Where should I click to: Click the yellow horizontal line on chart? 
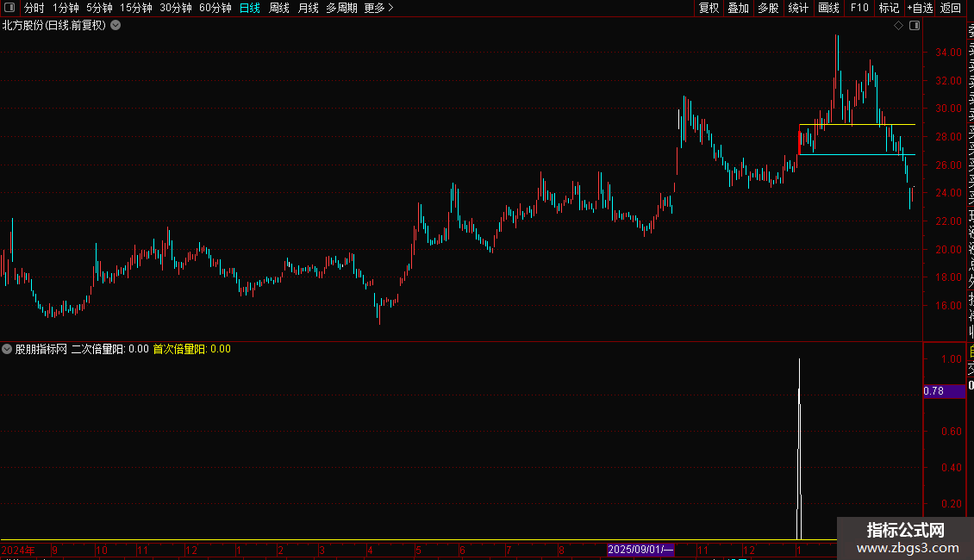[x=858, y=125]
